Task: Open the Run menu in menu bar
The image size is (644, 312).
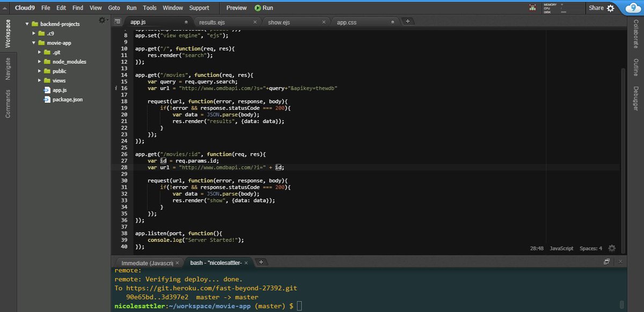Action: (131, 8)
